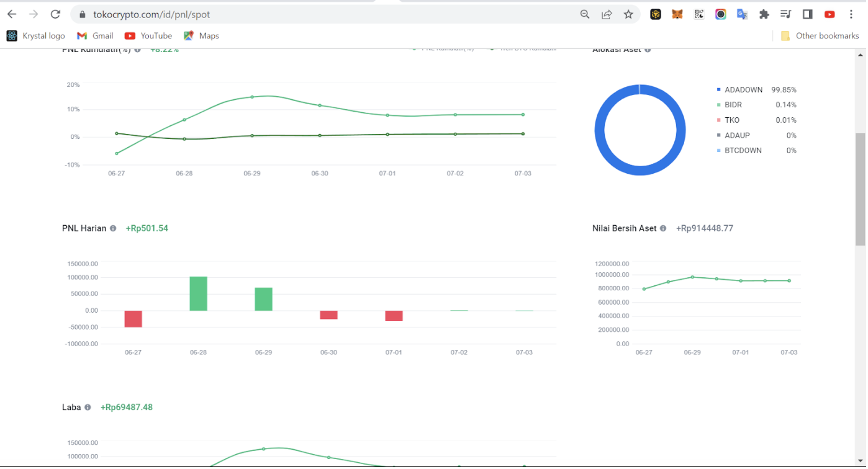This screenshot has width=868, height=469.
Task: Click the 06-27 point on light green PNL line
Action: point(117,153)
